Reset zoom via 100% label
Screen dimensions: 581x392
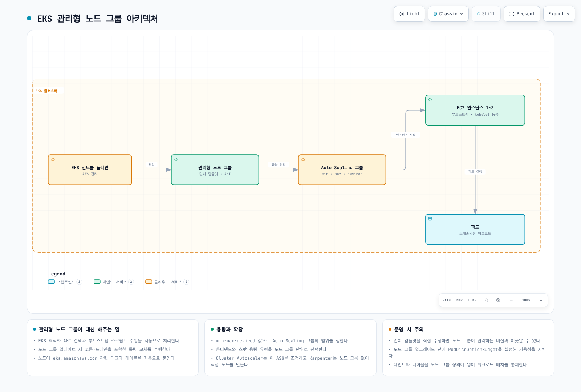point(526,300)
